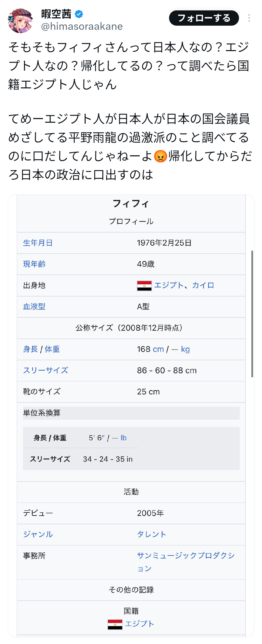Screen dimensions: 262x644
Task: Open the @himasoraakane handle link
Action: (x=82, y=26)
